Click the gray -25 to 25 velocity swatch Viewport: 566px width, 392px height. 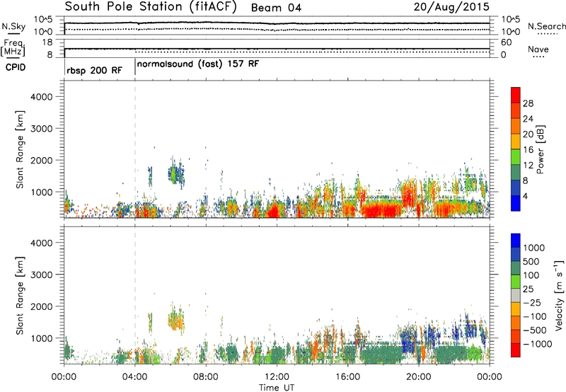(x=516, y=295)
